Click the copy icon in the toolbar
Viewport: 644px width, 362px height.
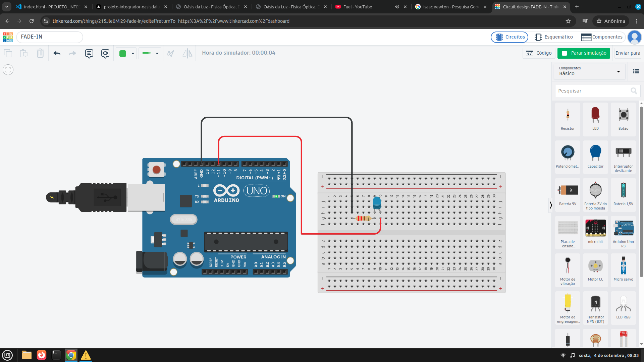(8, 53)
